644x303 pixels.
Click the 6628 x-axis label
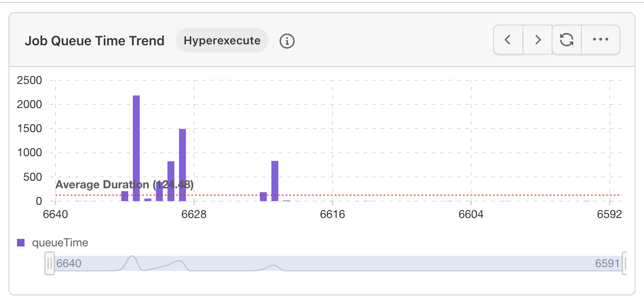pos(194,215)
